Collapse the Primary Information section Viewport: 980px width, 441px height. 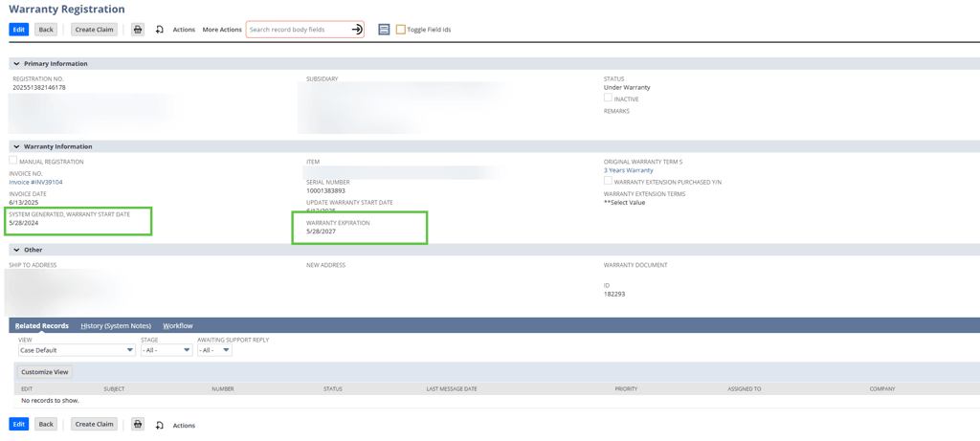tap(16, 64)
